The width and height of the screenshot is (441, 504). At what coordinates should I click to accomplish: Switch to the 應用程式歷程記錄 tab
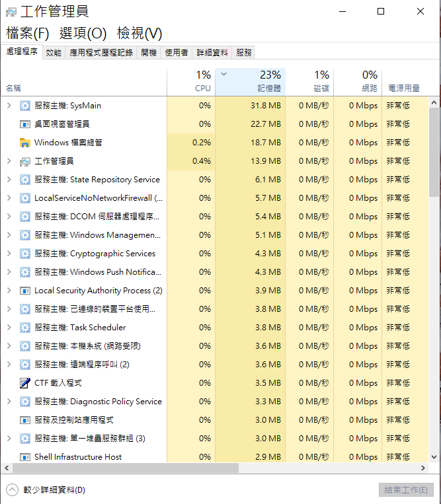point(101,53)
